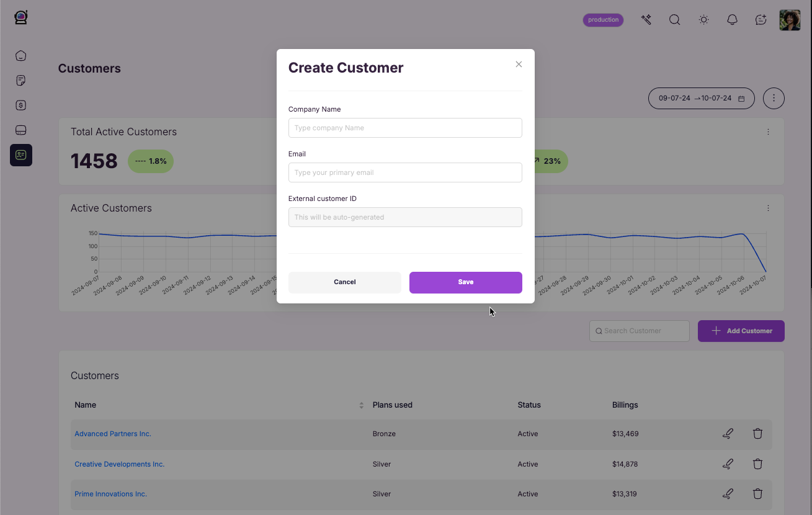Open Prime Innovations Inc. details

coord(110,493)
